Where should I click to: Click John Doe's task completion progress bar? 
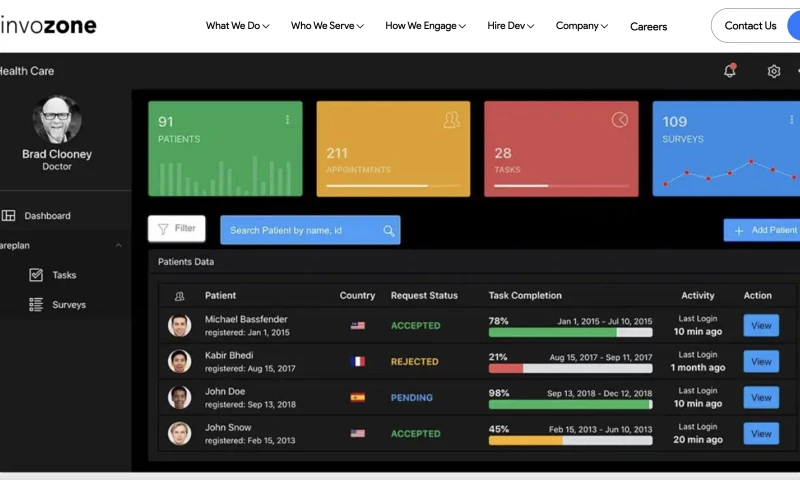coord(570,405)
